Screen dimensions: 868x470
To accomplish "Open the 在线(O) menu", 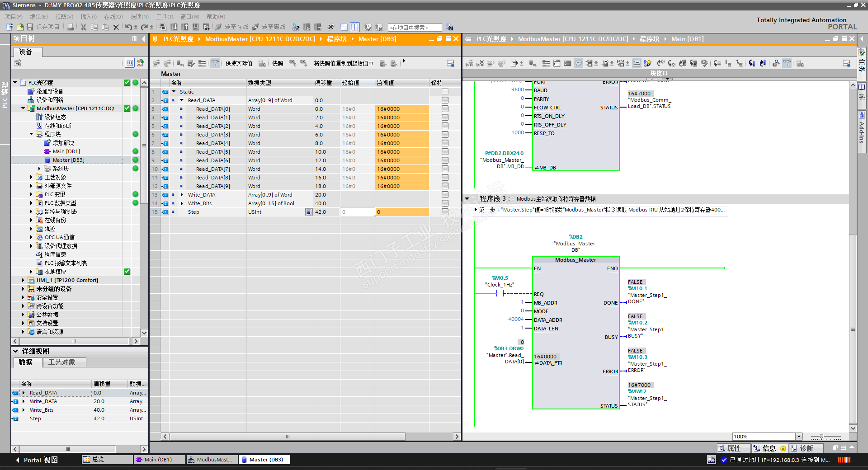I will 113,17.
